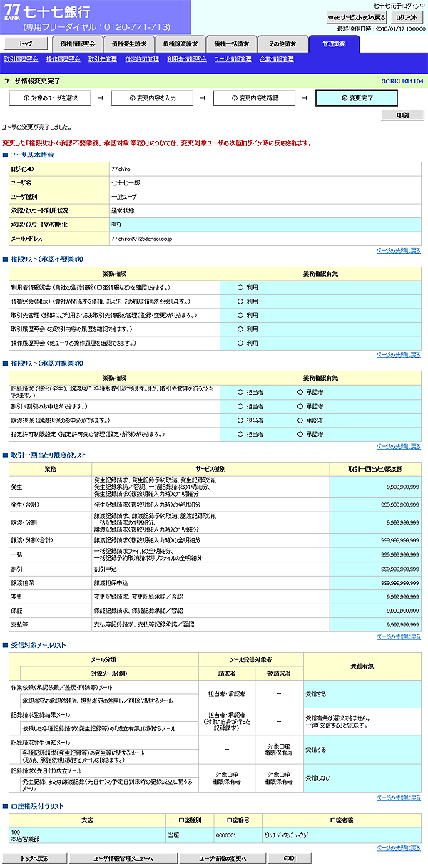Click ページの先頭に戻る under 承認不要業務 table

(x=399, y=354)
